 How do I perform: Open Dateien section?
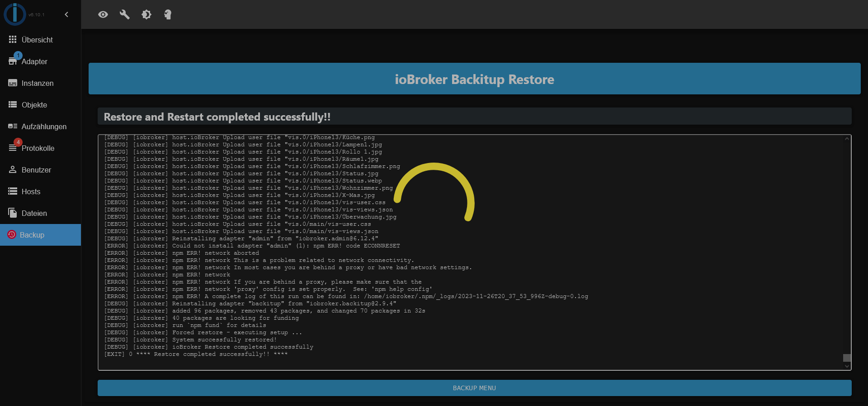[x=40, y=213]
